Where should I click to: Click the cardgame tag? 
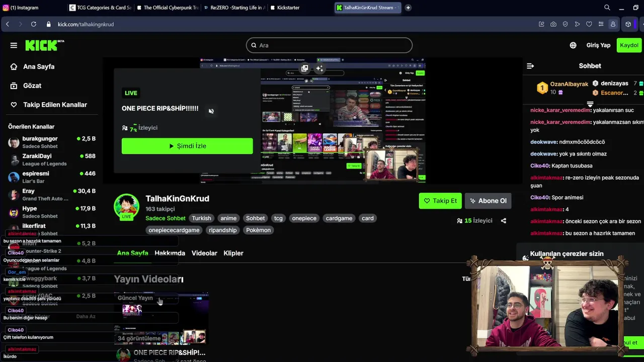(339, 218)
